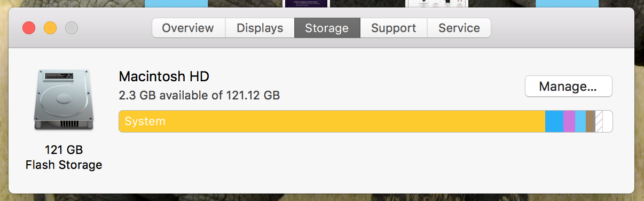Click the striped purgeable storage segment
Image resolution: width=644 pixels, height=201 pixels.
(599, 121)
